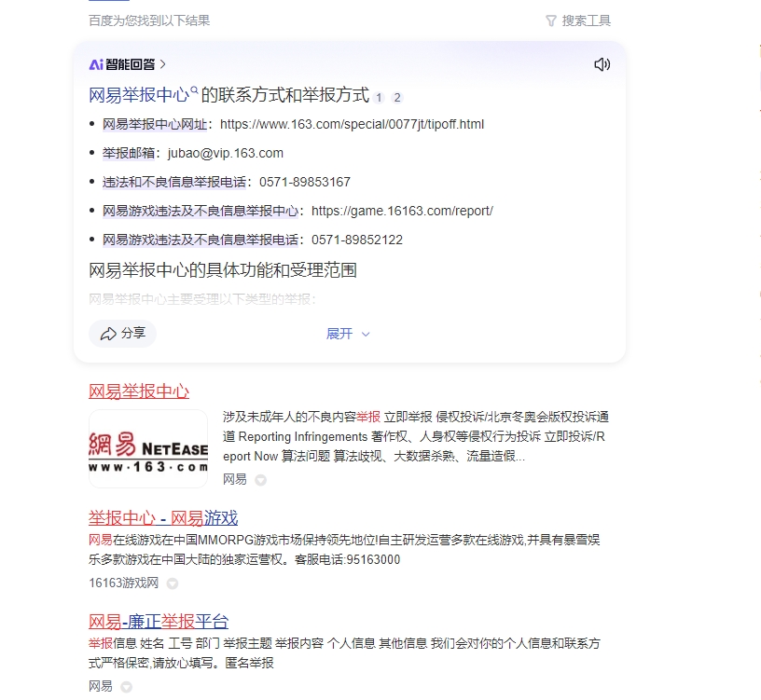The image size is (761, 700).
Task: Click the jubao@vip.163.com email text
Action: (226, 153)
